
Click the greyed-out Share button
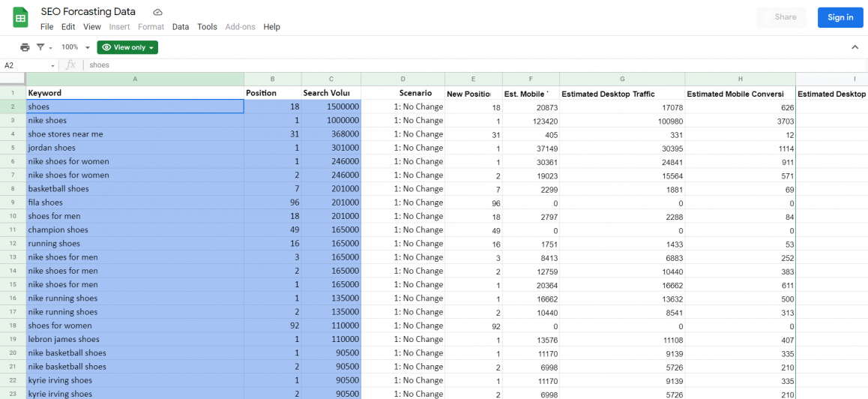pyautogui.click(x=780, y=17)
